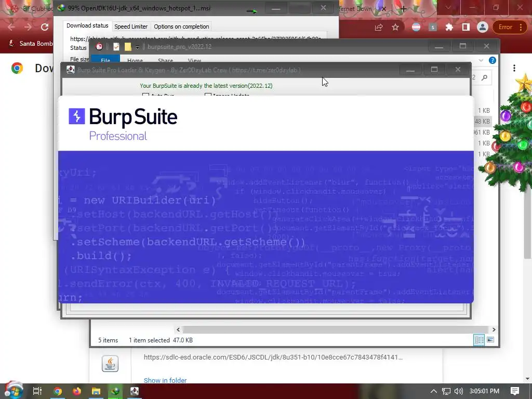The image size is (532, 399).
Task: Switch to Speed Limiter tab
Action: click(130, 26)
